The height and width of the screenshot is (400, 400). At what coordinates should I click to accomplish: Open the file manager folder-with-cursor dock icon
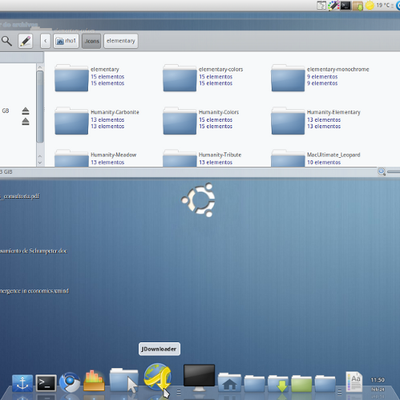tap(124, 379)
